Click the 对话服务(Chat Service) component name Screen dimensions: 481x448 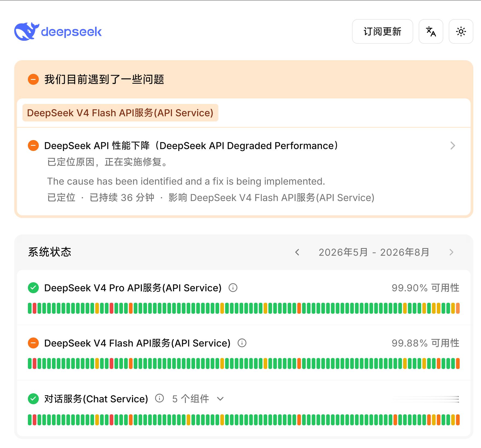tap(96, 399)
